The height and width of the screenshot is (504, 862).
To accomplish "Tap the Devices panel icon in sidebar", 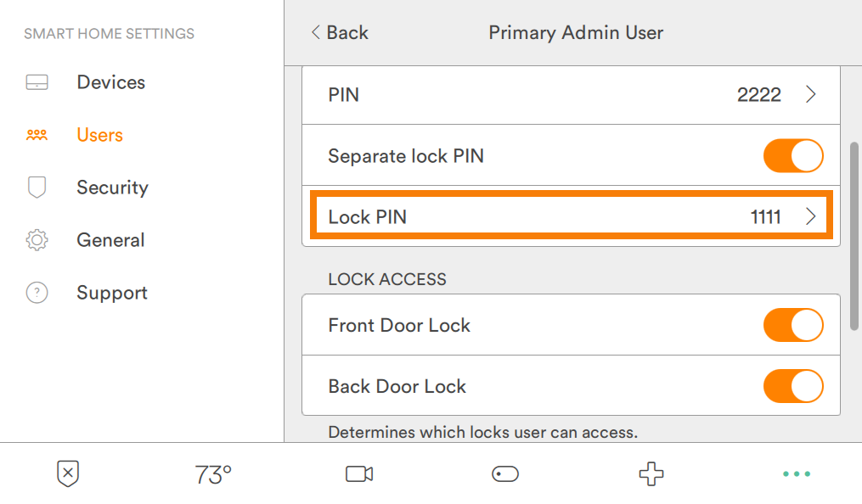I will click(x=37, y=82).
